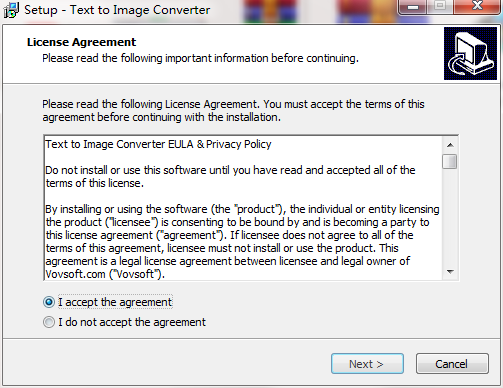Click the Please read the following License Agreement text

tap(233, 111)
